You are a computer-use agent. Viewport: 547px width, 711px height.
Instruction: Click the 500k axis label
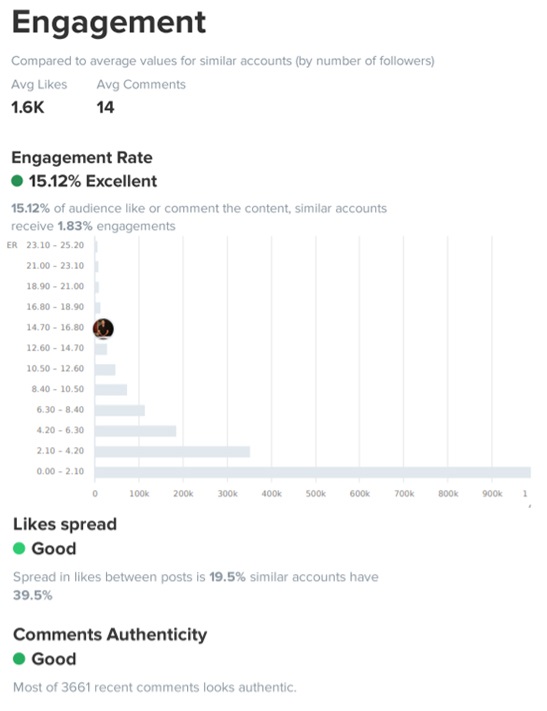click(x=316, y=494)
